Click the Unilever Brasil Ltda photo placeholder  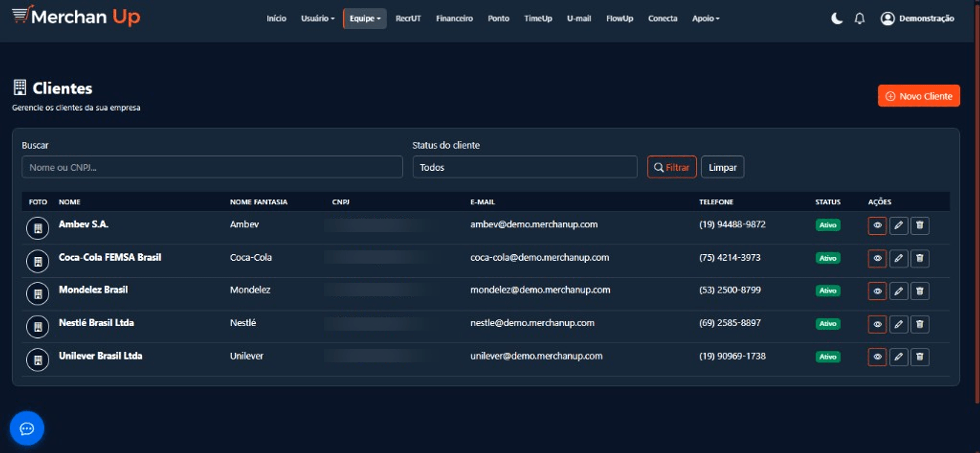pos(38,360)
